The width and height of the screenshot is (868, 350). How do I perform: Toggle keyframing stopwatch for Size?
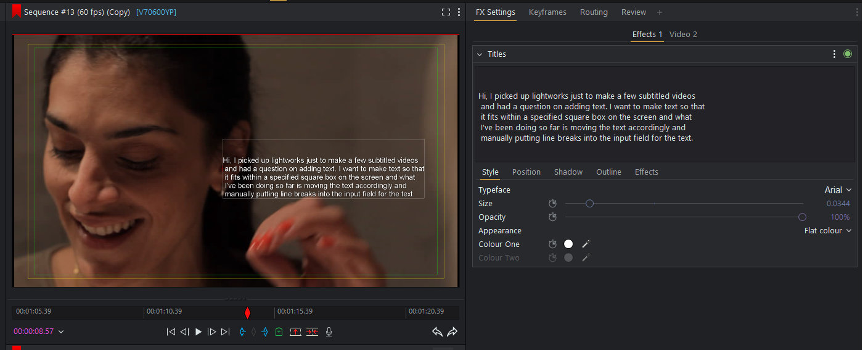point(553,204)
